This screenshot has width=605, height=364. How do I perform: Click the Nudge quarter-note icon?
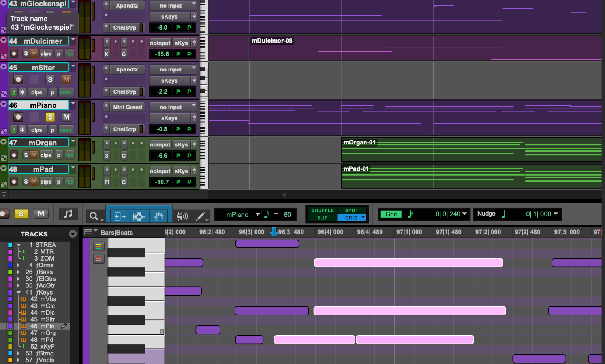click(504, 214)
